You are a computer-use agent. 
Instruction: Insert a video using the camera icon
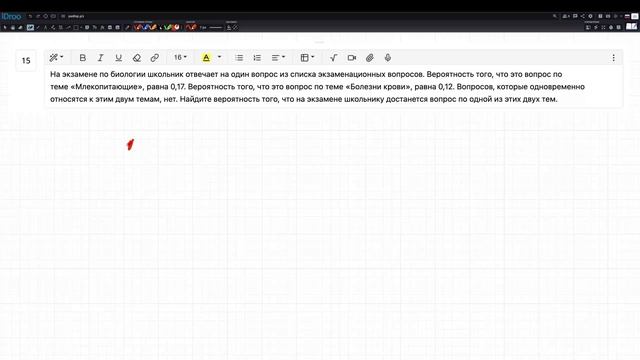tap(351, 58)
